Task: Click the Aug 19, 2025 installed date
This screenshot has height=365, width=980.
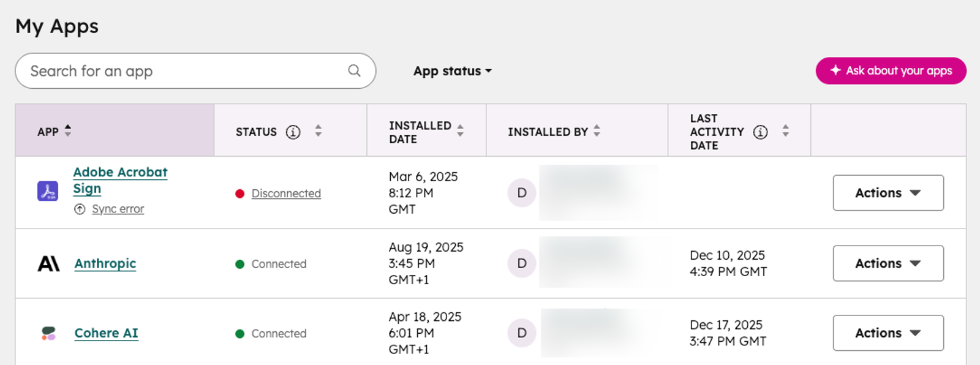Action: point(426,263)
